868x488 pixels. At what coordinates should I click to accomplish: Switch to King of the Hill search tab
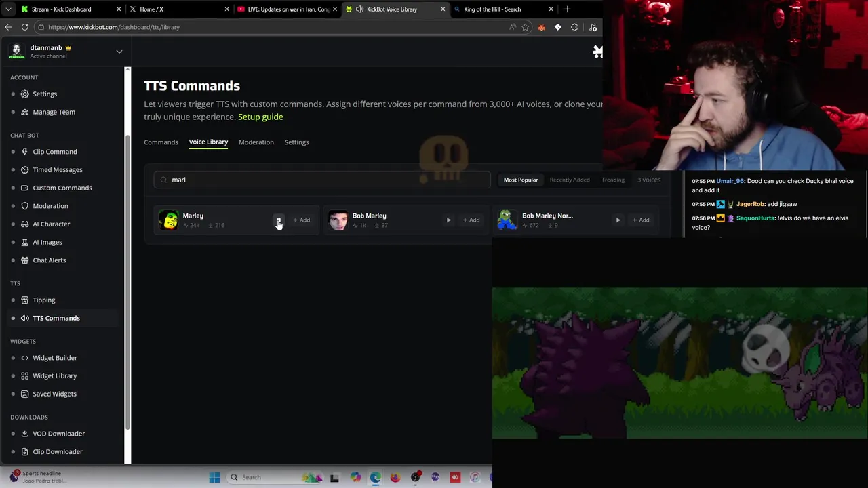(503, 9)
